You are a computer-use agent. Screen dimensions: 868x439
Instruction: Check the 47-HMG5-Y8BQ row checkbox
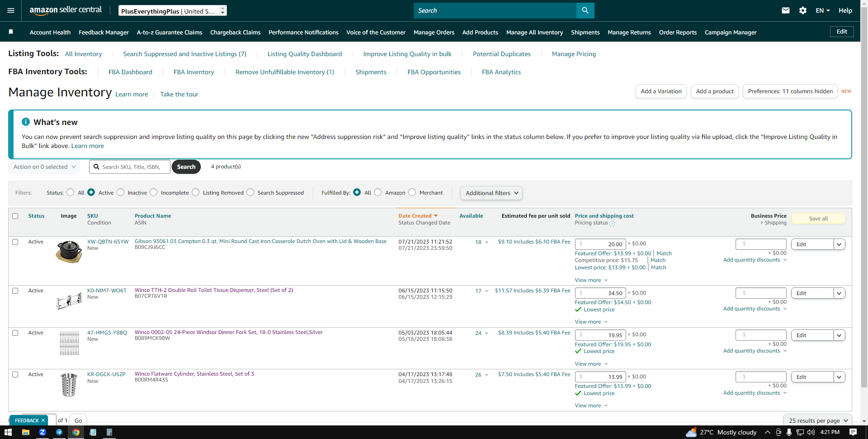click(15, 333)
